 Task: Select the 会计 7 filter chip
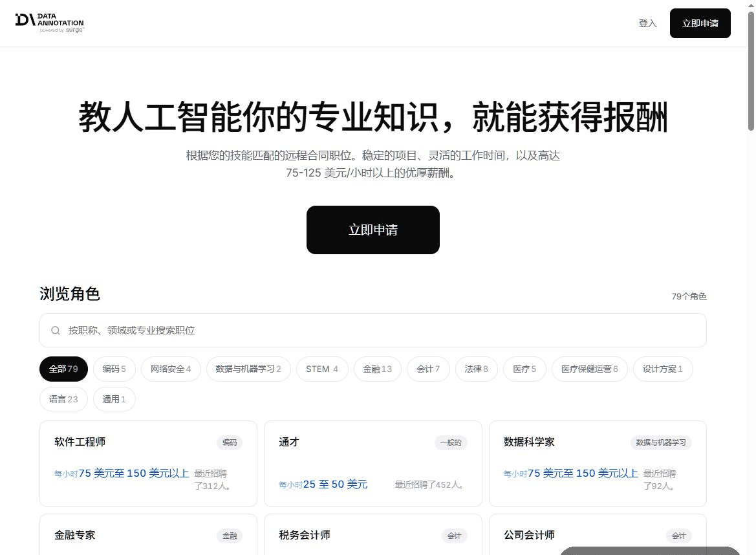tap(428, 369)
